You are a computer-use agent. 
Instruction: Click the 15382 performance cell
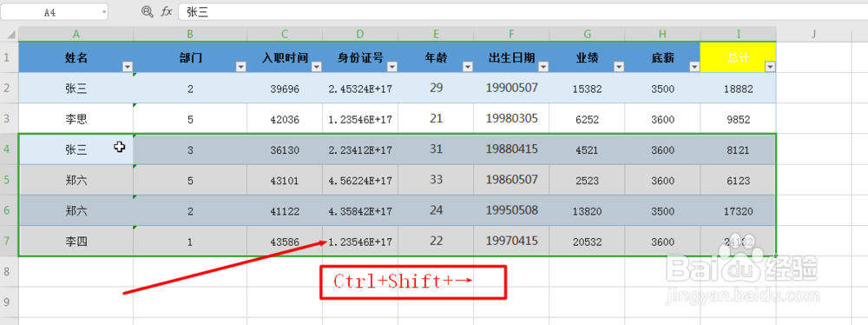[x=588, y=88]
